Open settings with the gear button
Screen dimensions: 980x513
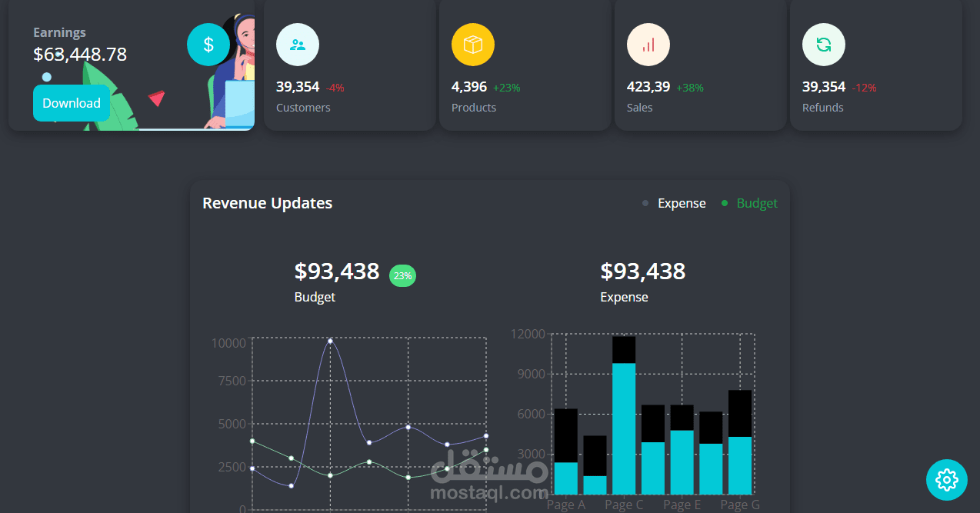coord(947,480)
